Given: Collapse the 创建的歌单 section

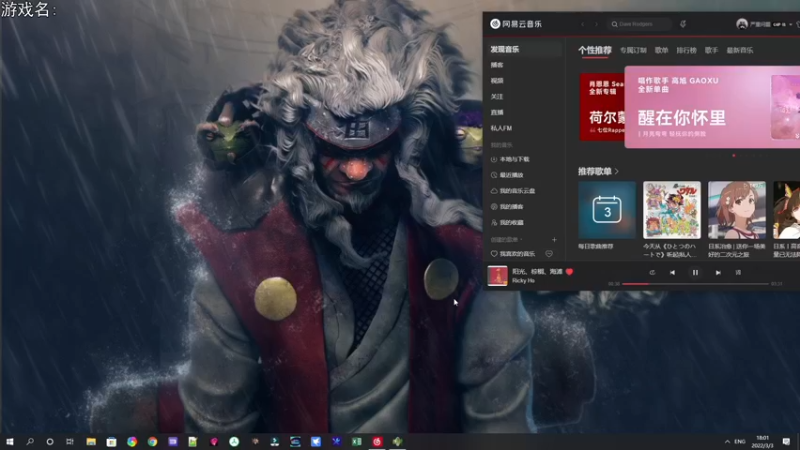Looking at the screenshot, I should pyautogui.click(x=507, y=239).
